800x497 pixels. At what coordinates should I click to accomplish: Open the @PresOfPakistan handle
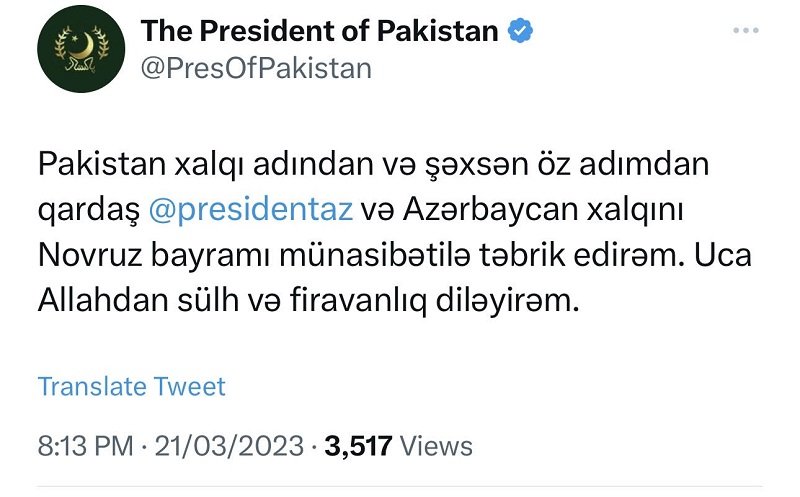tap(256, 68)
